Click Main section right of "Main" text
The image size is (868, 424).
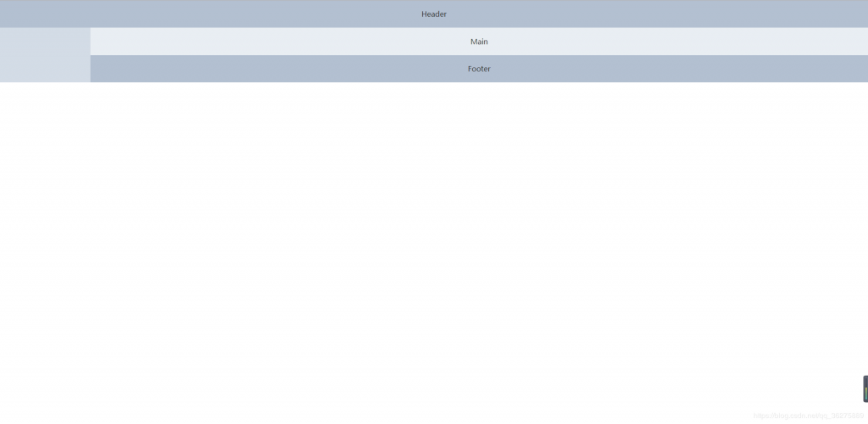[678, 42]
